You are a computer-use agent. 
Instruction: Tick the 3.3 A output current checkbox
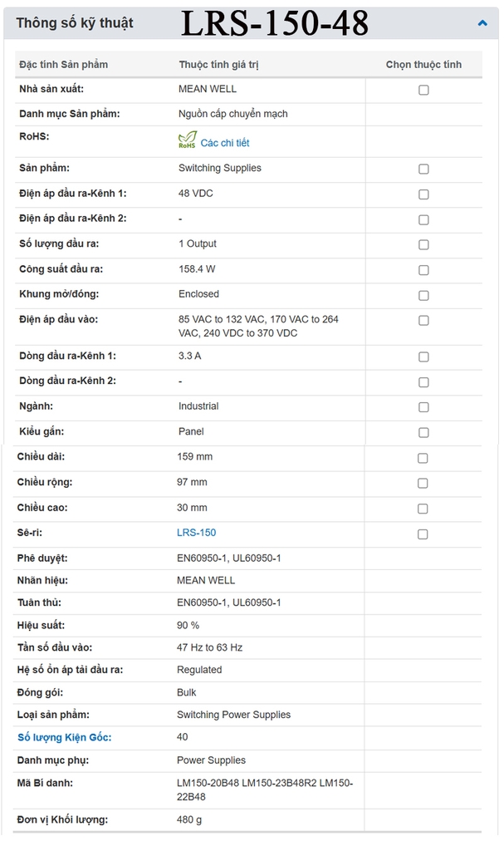(423, 357)
